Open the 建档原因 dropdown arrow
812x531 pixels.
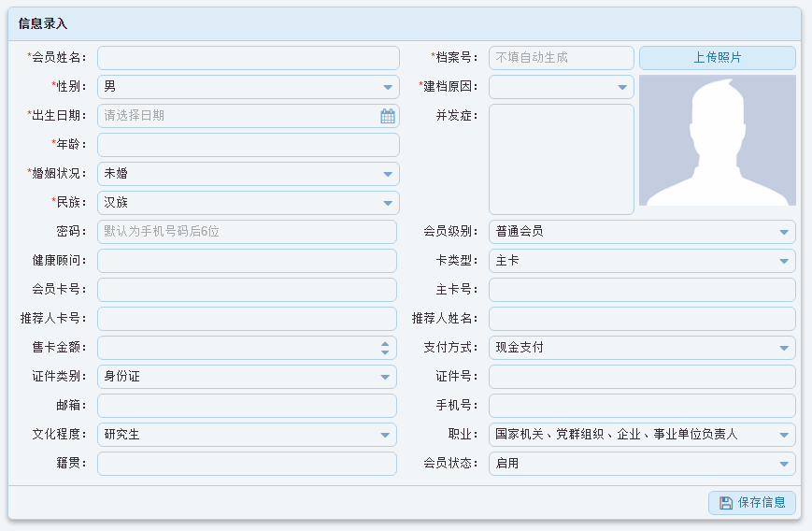tap(622, 87)
